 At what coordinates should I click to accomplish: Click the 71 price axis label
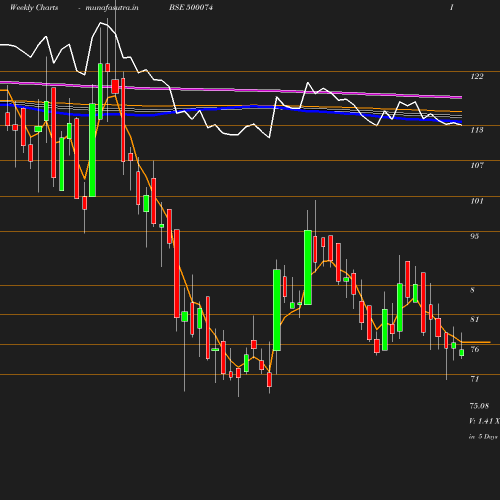click(x=475, y=379)
